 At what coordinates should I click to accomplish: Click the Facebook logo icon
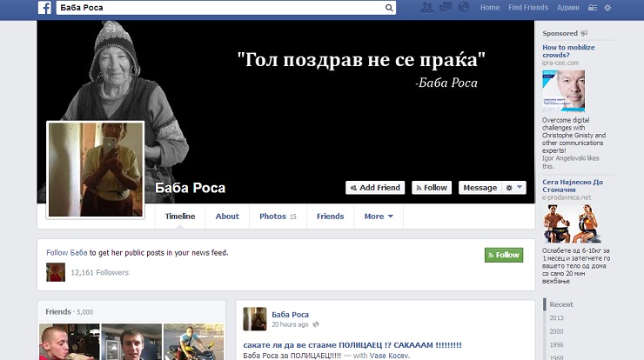pos(44,8)
